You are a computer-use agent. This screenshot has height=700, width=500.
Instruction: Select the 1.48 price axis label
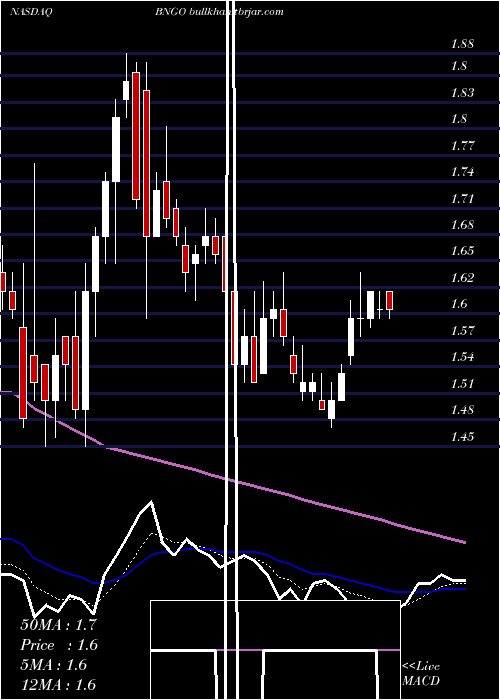pos(462,410)
